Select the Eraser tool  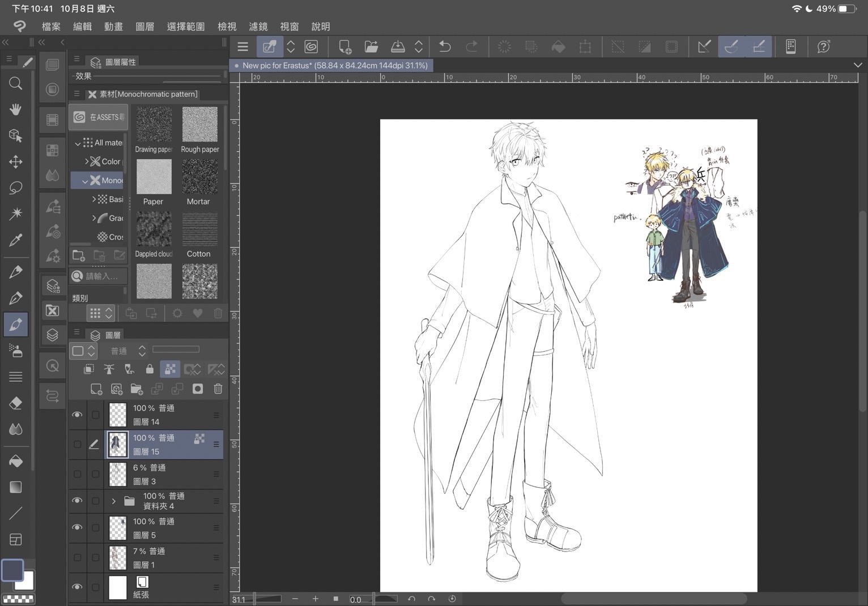tap(15, 403)
